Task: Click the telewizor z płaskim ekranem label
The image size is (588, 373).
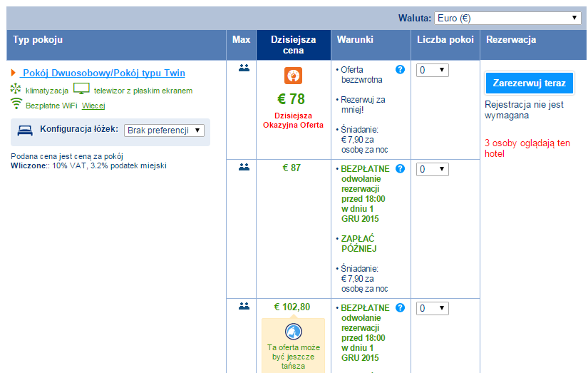Action: coord(143,91)
